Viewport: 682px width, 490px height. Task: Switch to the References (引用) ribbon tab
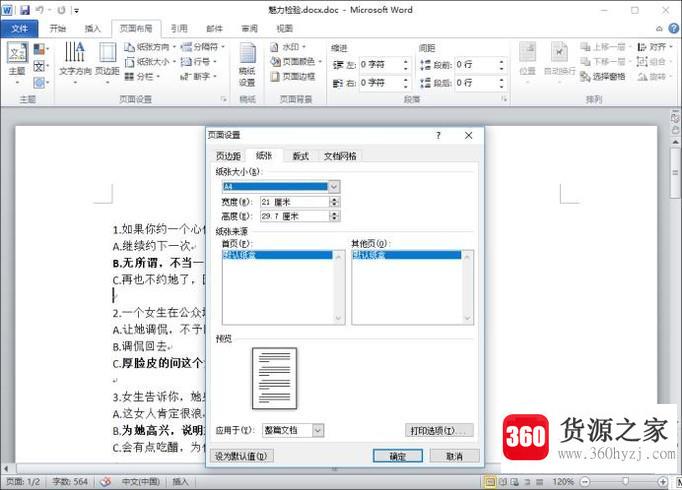tap(179, 29)
